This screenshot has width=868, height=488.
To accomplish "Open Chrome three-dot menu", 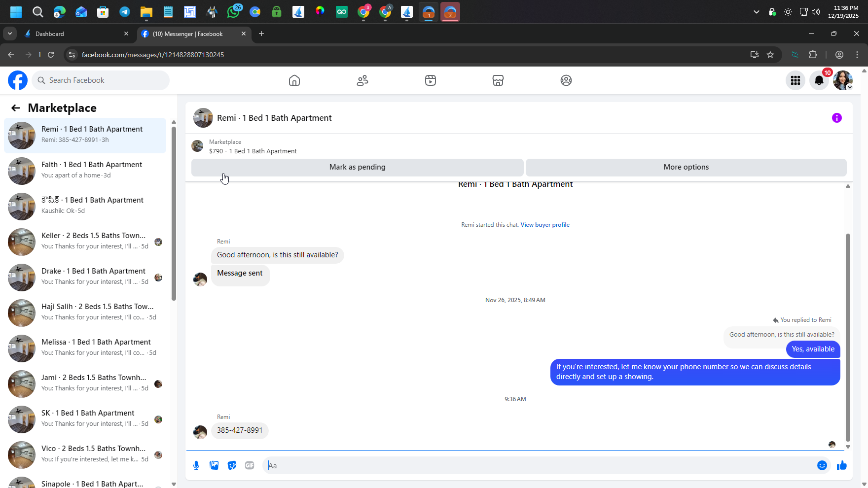I will point(857,55).
